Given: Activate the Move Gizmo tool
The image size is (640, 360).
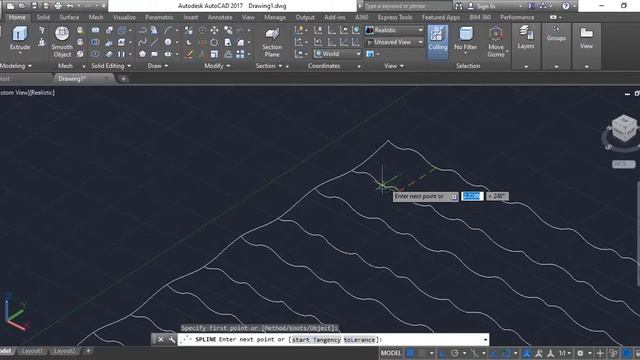Looking at the screenshot, I should click(496, 41).
